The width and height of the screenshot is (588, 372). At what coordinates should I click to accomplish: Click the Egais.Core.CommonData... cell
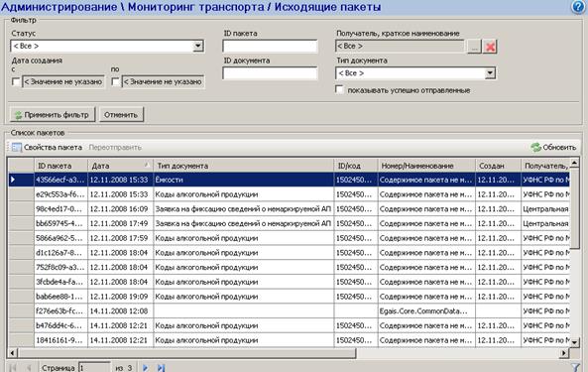click(426, 311)
